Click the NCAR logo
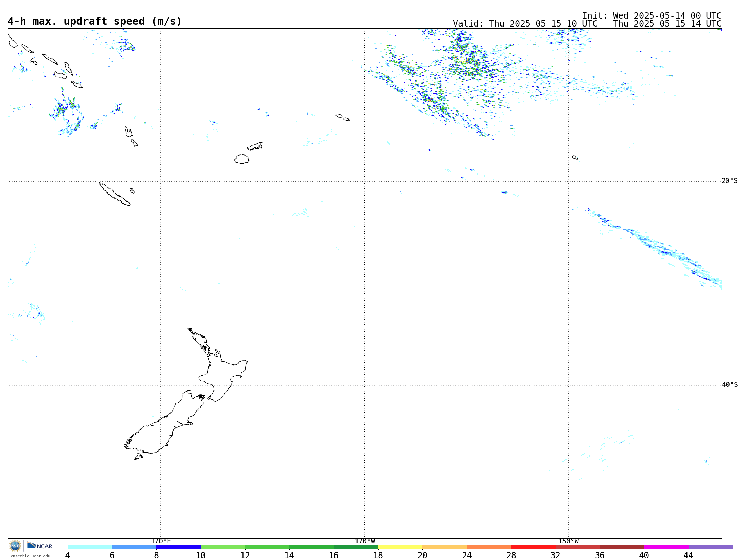Image resolution: width=744 pixels, height=560 pixels. click(x=40, y=546)
